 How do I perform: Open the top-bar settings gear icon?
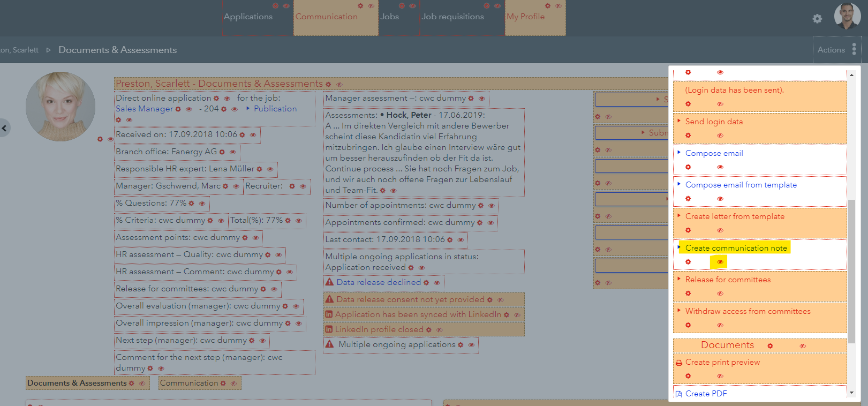point(817,19)
